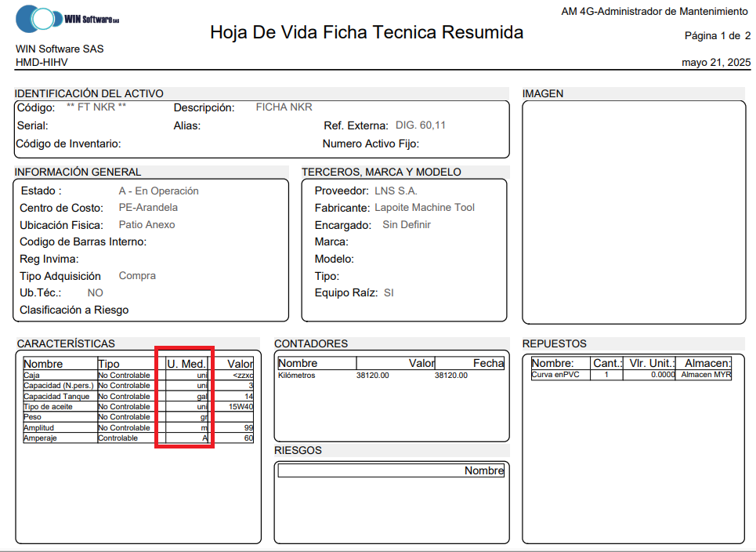
Task: Click the 'Clasificación a Riesgo' label
Action: (74, 310)
